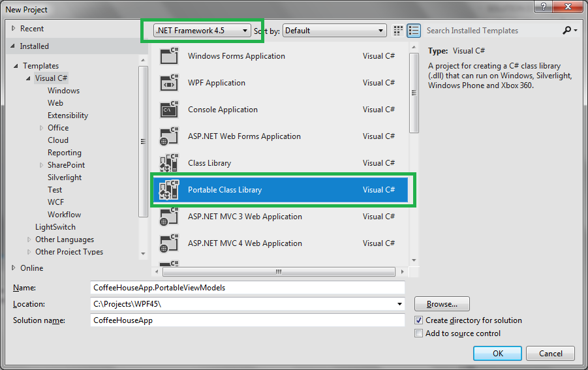Enable Add to source control checkbox
Image resolution: width=588 pixels, height=370 pixels.
click(418, 333)
